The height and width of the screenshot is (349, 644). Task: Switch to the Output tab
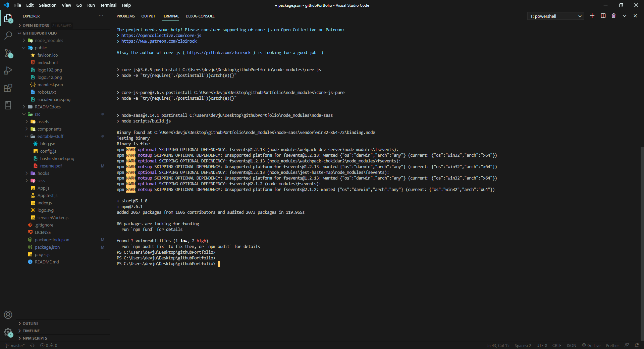coord(148,16)
